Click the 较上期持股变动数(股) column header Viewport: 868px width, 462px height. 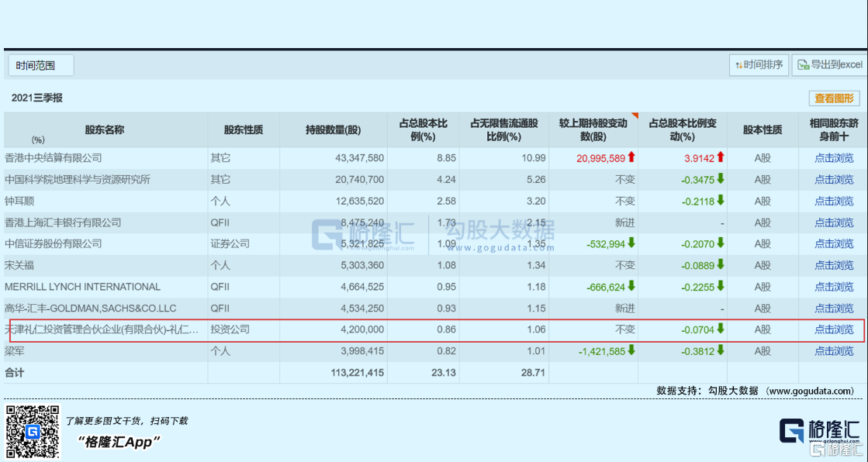[x=593, y=130]
